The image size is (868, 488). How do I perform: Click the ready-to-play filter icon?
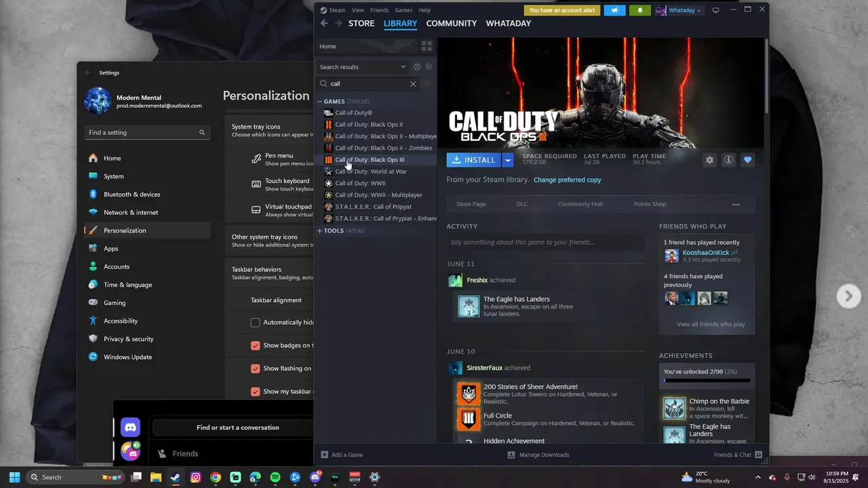coord(429,67)
